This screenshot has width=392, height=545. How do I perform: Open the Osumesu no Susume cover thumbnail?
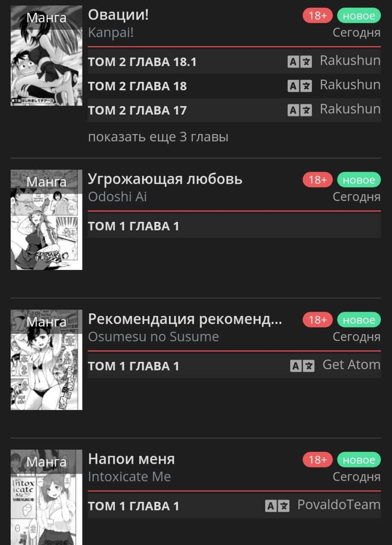coord(46,360)
